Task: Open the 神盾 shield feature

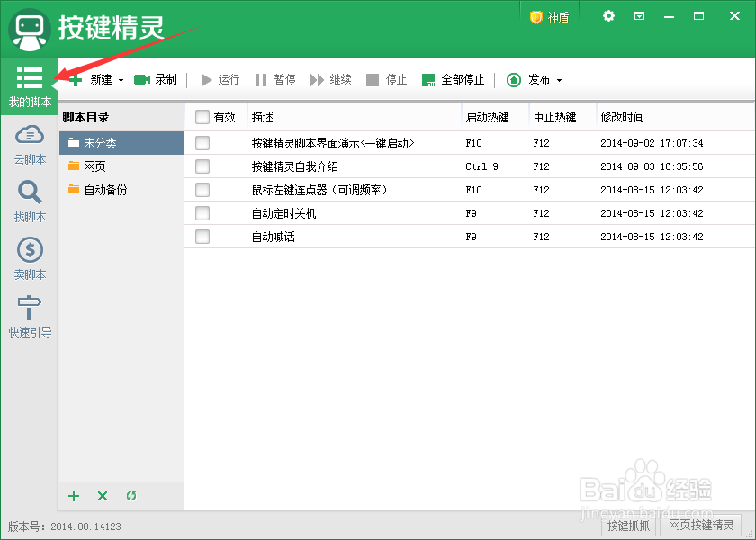Action: [x=550, y=17]
